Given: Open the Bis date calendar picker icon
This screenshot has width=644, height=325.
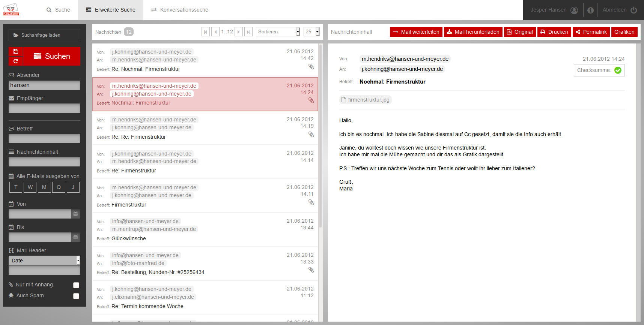Looking at the screenshot, I should (x=75, y=237).
